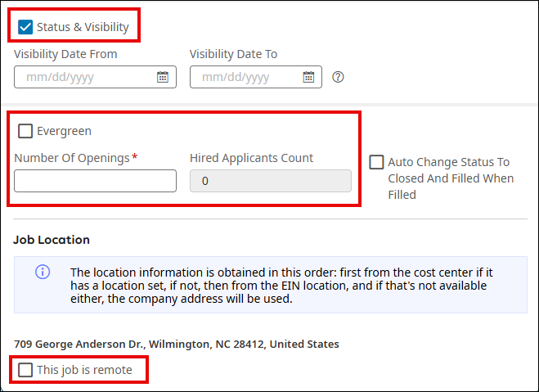
Task: Click the info icon in location notice
Action: 43,272
